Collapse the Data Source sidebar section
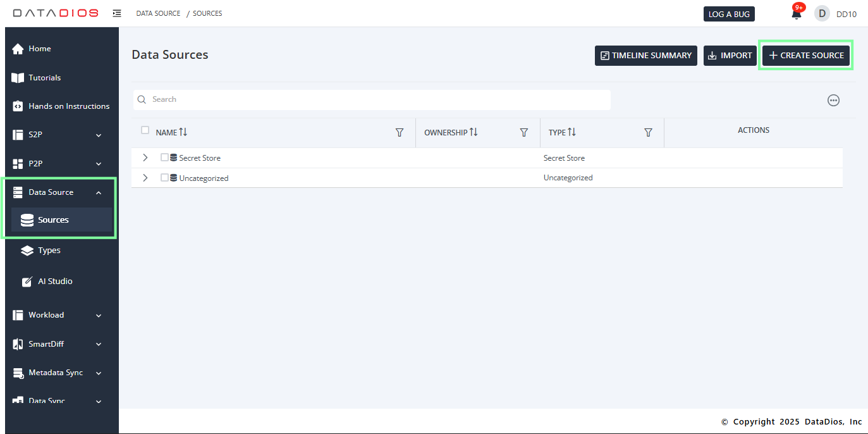 tap(99, 192)
